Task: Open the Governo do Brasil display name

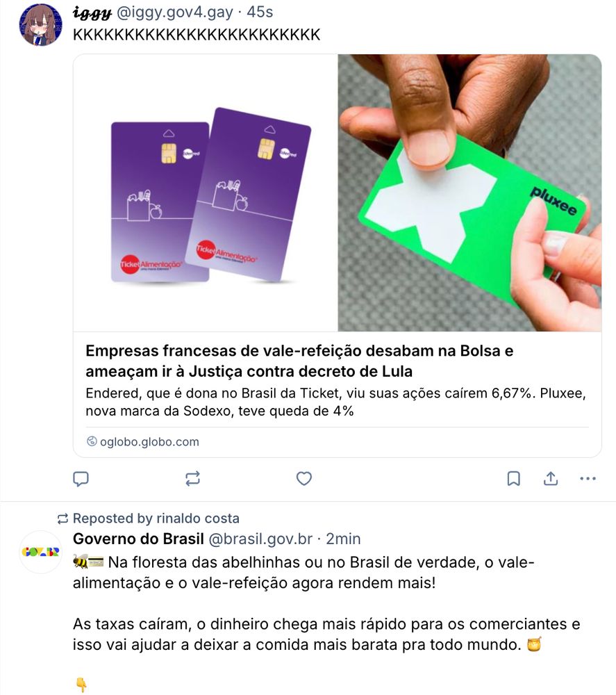Action: click(138, 539)
